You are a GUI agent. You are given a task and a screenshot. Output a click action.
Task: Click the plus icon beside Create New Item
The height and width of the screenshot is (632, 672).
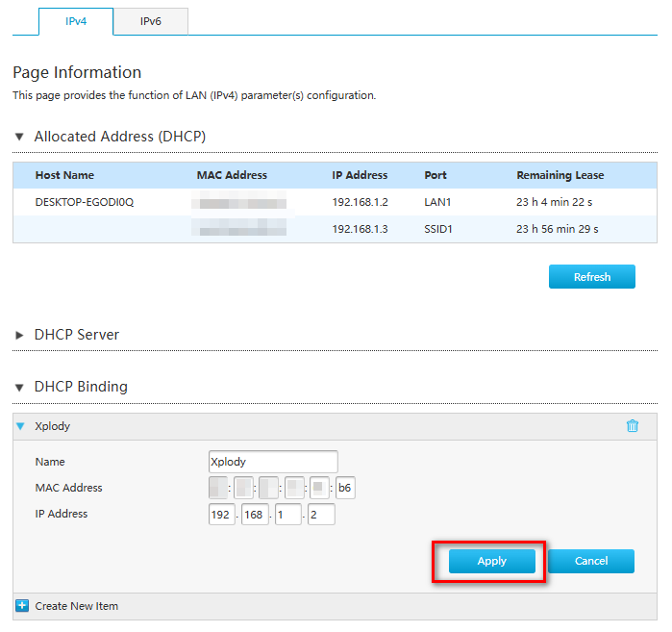point(22,606)
